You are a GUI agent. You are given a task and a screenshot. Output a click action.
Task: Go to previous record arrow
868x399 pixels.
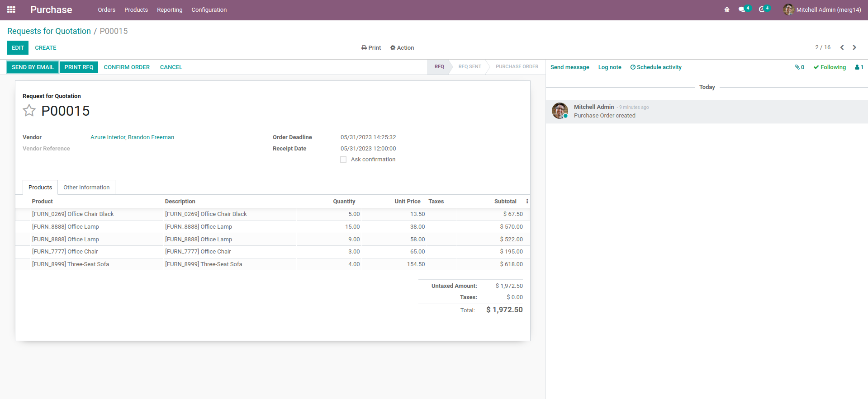842,47
